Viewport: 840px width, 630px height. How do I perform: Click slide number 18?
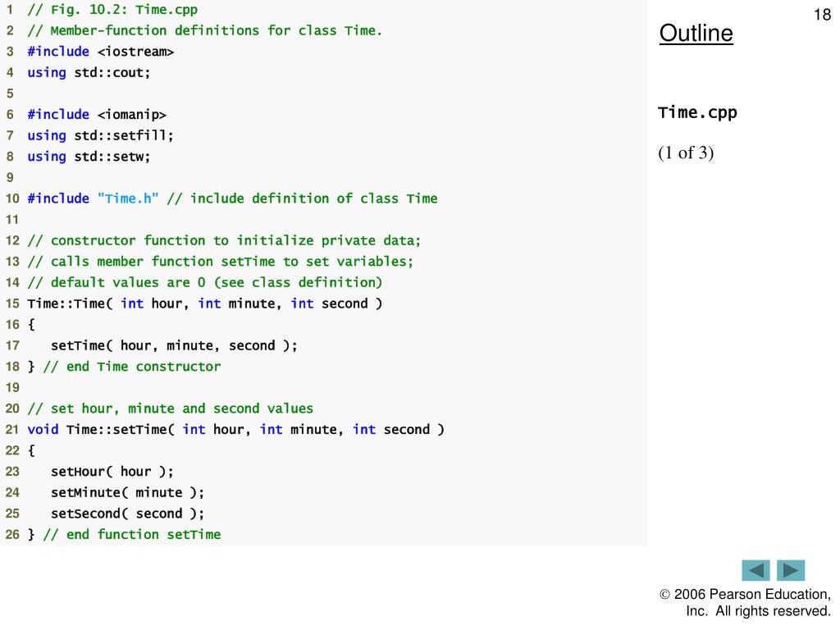(x=822, y=15)
